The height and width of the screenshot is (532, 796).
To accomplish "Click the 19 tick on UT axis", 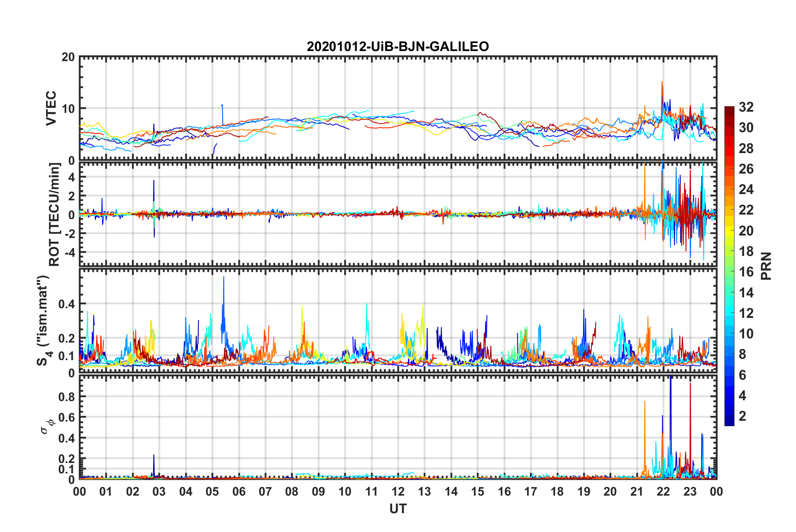I will coord(584,491).
